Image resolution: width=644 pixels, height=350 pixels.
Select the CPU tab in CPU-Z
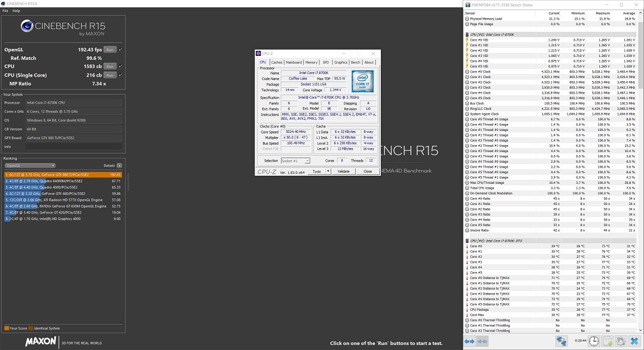pos(263,62)
